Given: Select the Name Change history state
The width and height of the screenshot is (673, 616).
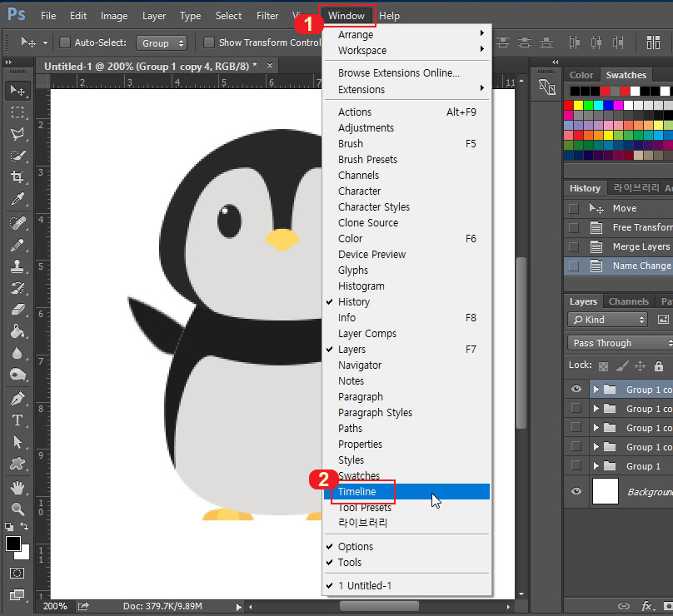Looking at the screenshot, I should point(619,266).
